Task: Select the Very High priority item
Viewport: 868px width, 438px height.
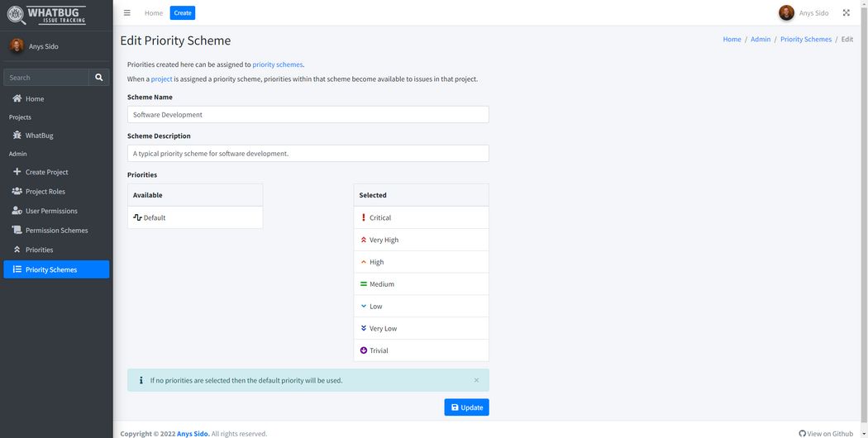Action: click(x=421, y=240)
